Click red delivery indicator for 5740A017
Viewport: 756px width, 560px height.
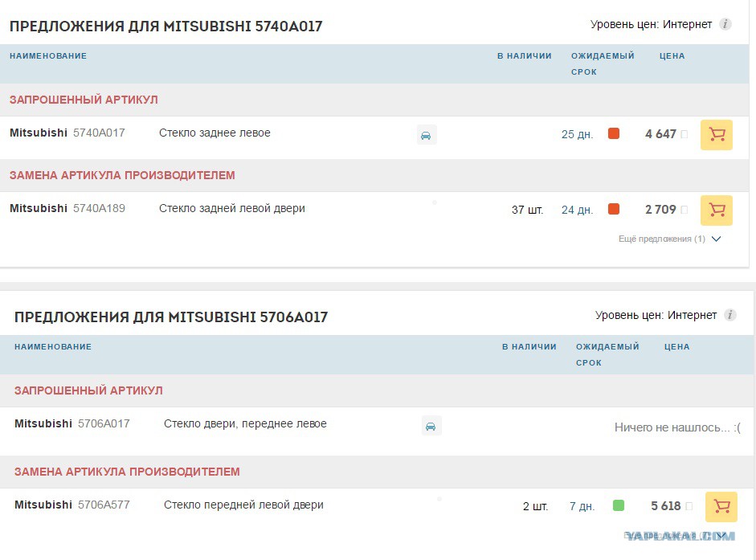(x=613, y=133)
